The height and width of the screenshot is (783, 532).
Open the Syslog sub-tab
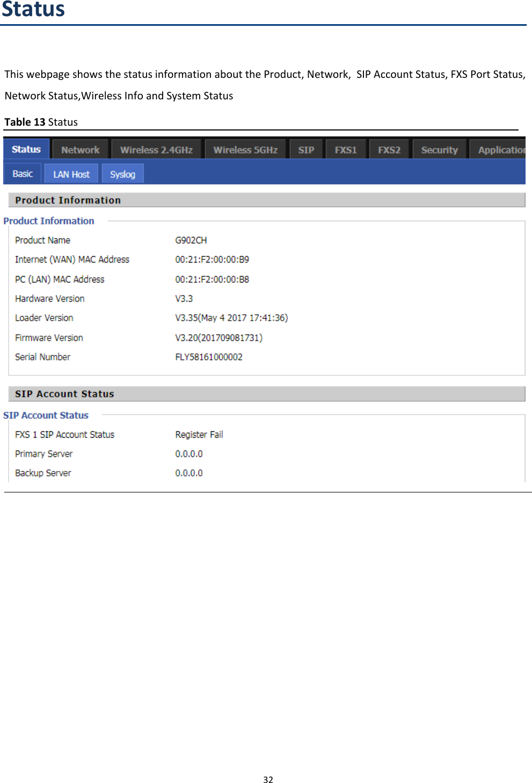pos(122,173)
